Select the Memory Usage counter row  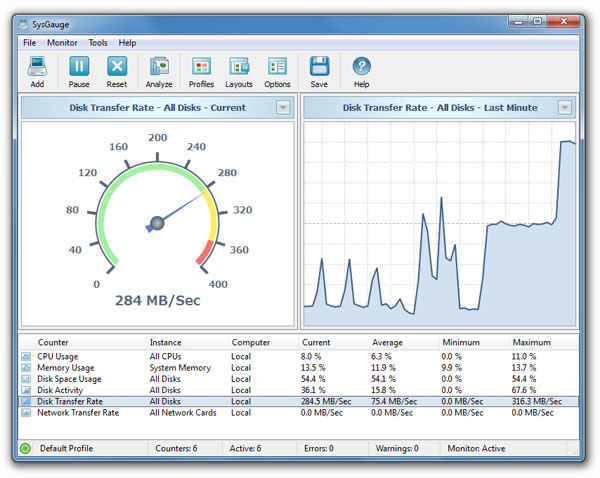[x=298, y=368]
